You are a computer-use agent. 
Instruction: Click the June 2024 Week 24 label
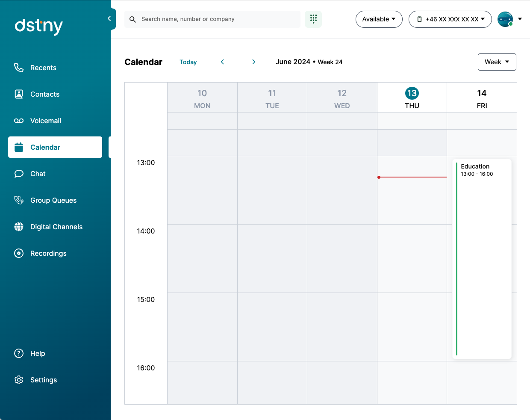coord(309,62)
